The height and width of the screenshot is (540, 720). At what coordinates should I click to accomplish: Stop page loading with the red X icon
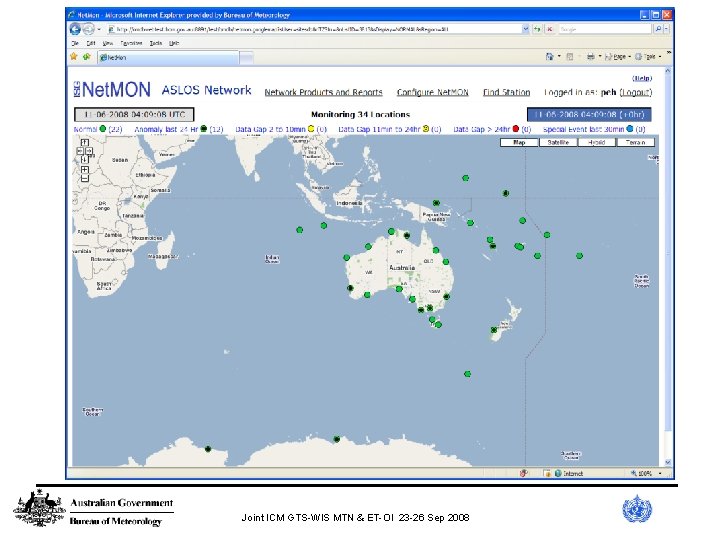pyautogui.click(x=549, y=29)
